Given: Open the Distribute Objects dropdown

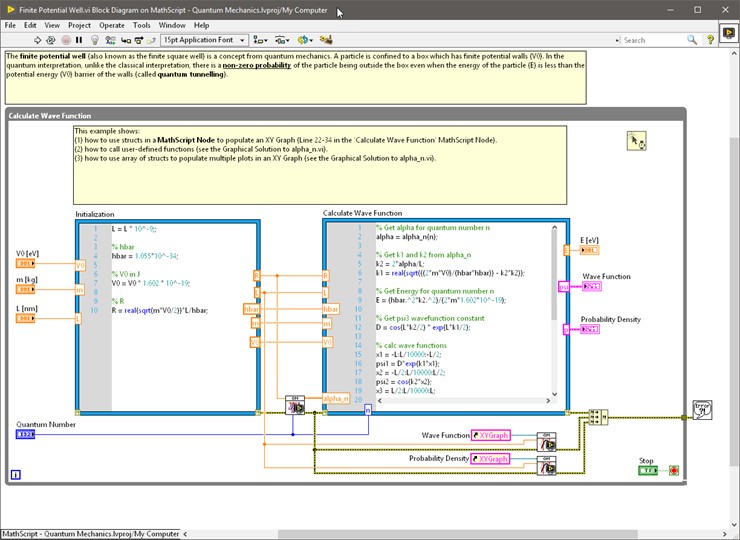Looking at the screenshot, I should [283, 40].
